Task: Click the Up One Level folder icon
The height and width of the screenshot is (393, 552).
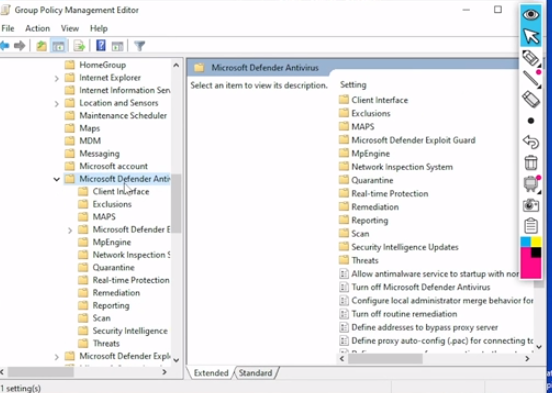Action: coord(42,46)
